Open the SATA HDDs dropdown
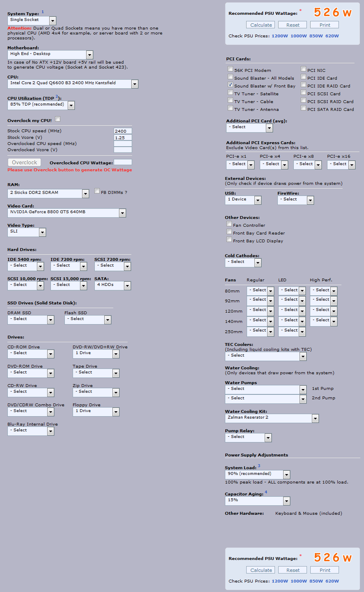 click(x=112, y=286)
